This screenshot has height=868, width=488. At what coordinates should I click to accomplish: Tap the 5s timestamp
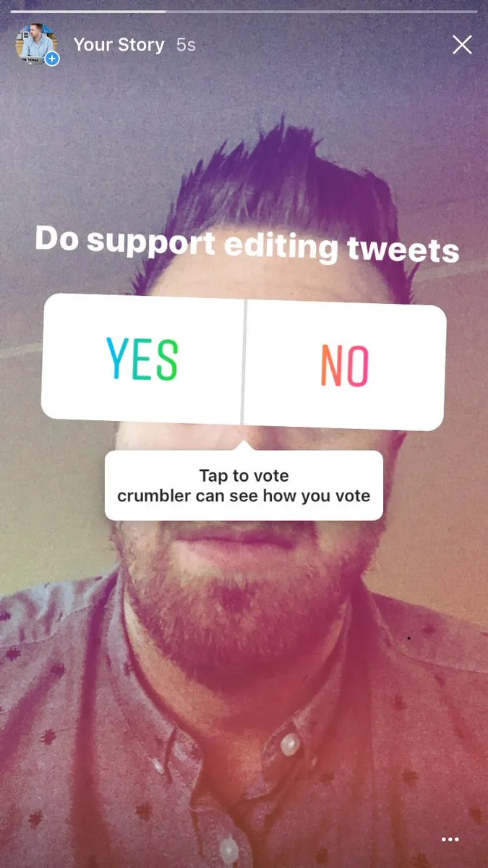pos(186,45)
